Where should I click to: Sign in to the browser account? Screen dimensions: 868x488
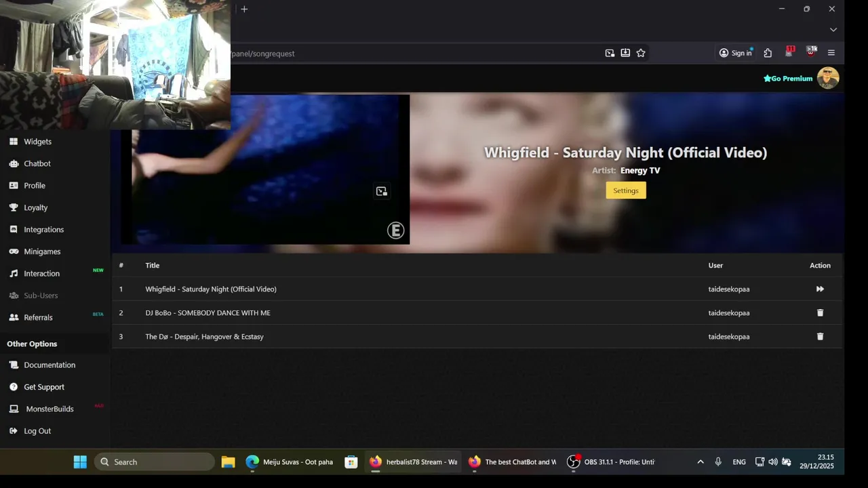pyautogui.click(x=736, y=53)
